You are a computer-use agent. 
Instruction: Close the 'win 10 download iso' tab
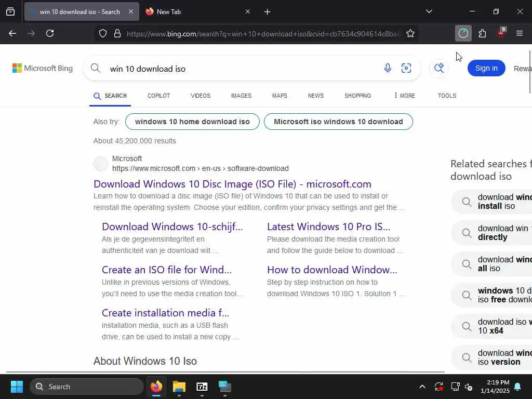pyautogui.click(x=131, y=12)
